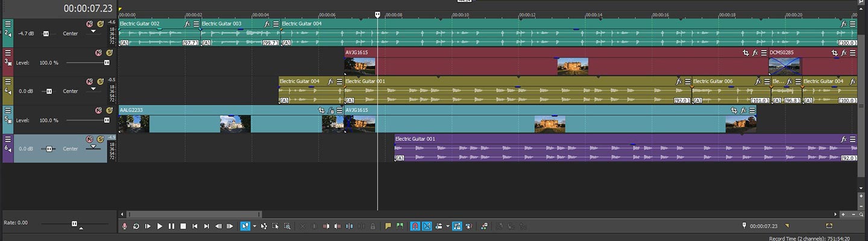Solo video track 5
868x241 pixels.
109,110
